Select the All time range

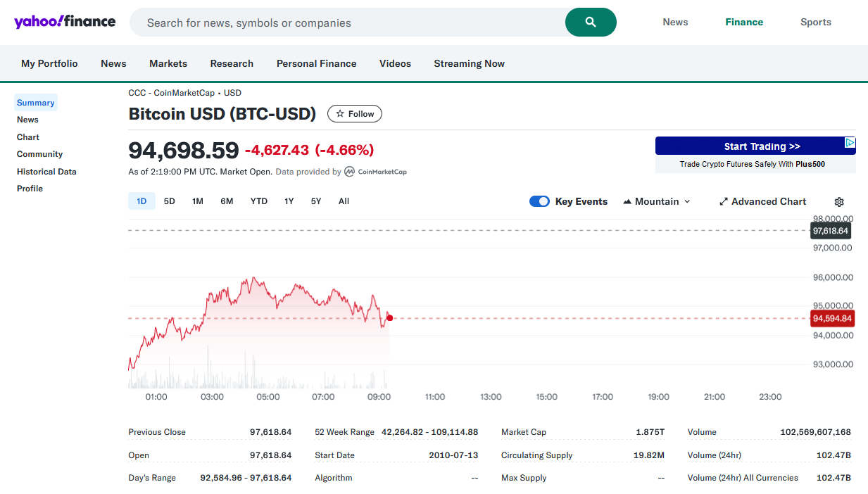tap(344, 201)
